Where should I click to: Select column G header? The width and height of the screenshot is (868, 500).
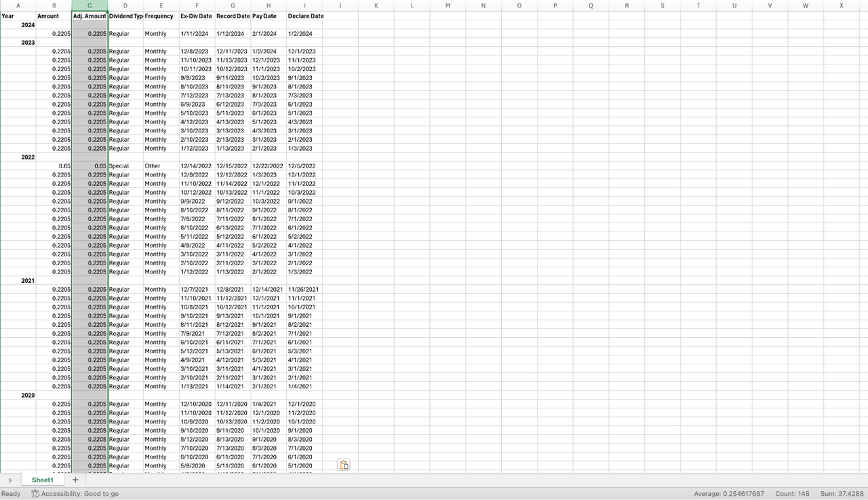point(233,5)
